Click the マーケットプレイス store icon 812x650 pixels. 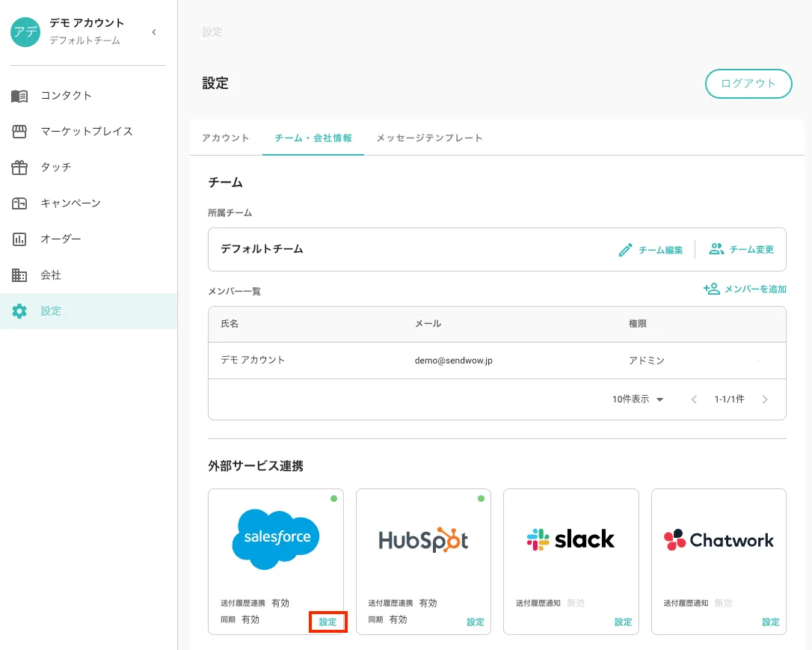coord(19,132)
